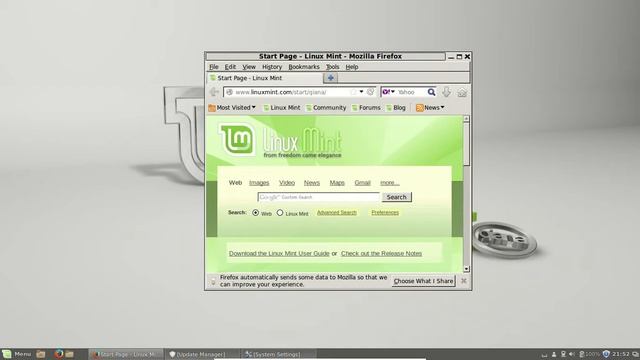Open the Edit menu
The height and width of the screenshot is (360, 640).
coord(230,67)
